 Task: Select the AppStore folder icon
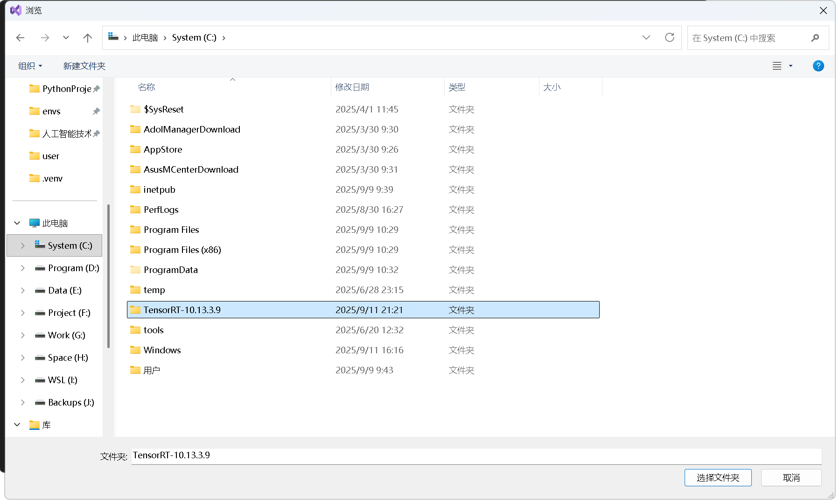(x=135, y=149)
